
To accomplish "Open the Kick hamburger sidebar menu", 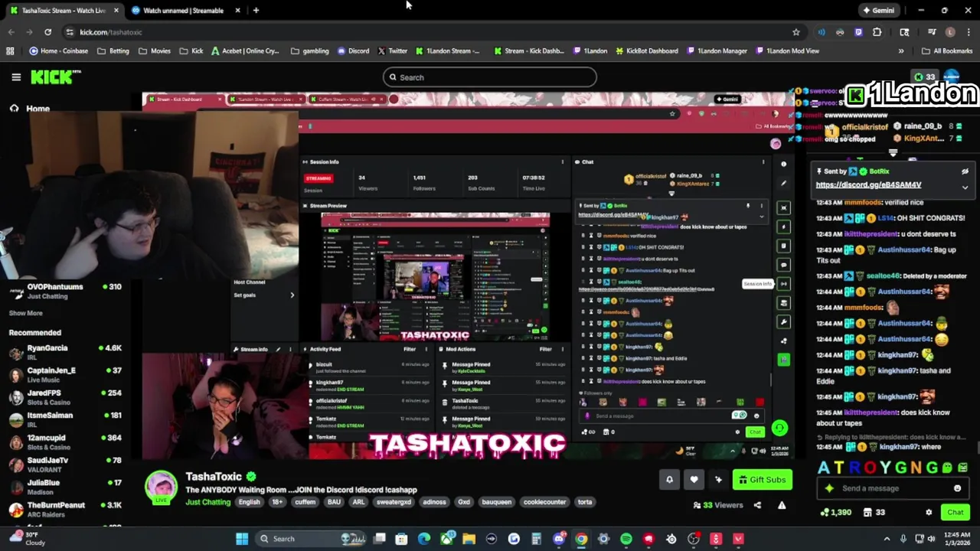I will [16, 77].
